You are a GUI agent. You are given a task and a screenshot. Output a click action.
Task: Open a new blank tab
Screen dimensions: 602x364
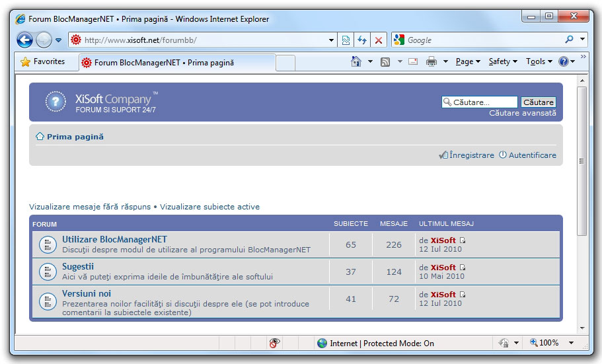click(x=285, y=63)
